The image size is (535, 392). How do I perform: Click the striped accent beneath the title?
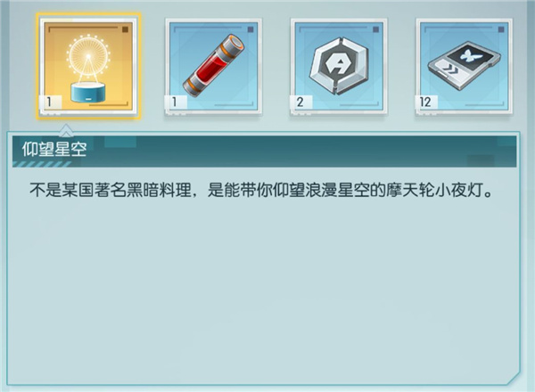pyautogui.click(x=42, y=164)
